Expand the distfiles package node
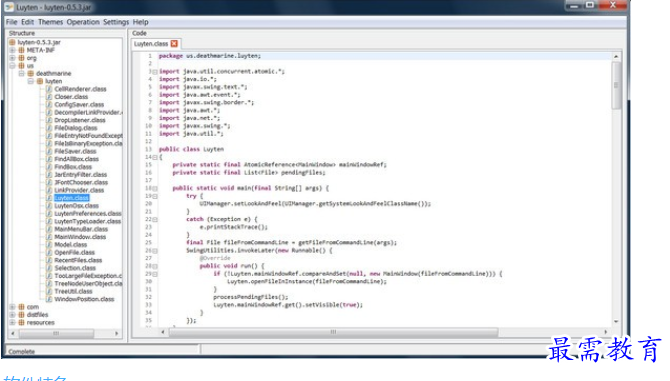 tap(12, 314)
